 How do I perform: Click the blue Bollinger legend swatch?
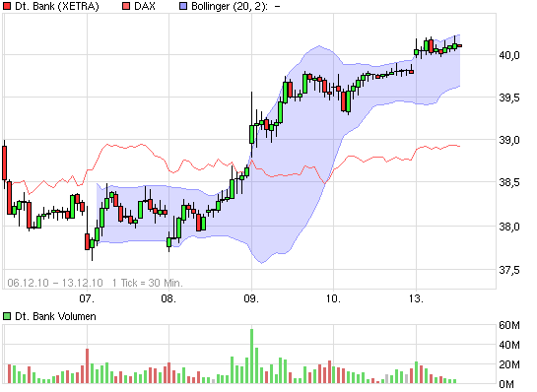(x=183, y=6)
